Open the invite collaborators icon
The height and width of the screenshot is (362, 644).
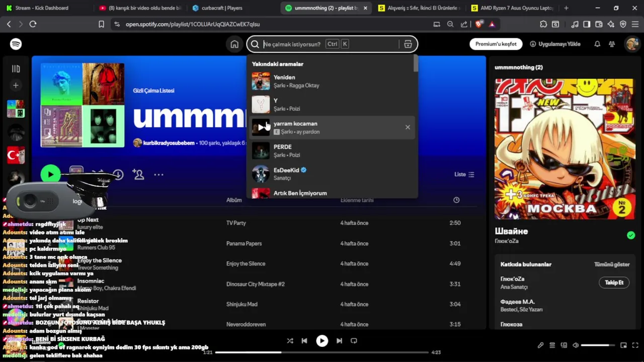coord(138,174)
